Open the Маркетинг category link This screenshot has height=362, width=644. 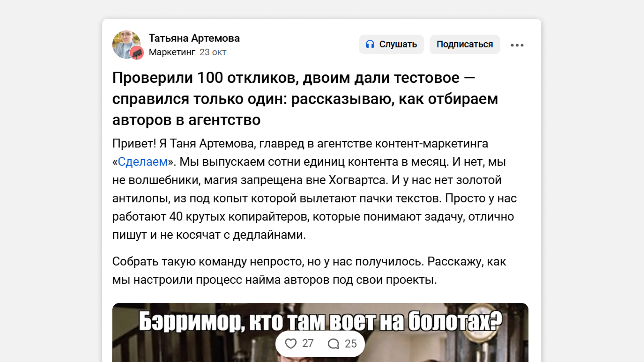[172, 52]
